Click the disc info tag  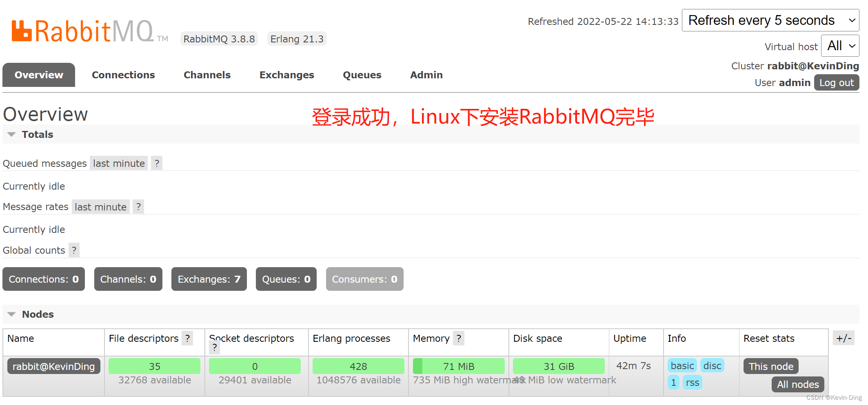[712, 365]
